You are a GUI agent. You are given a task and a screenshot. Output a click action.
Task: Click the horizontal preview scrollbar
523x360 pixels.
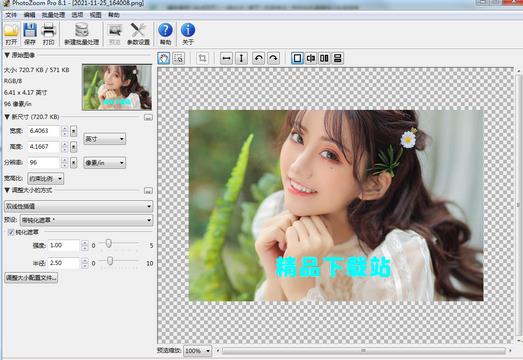coord(364,351)
